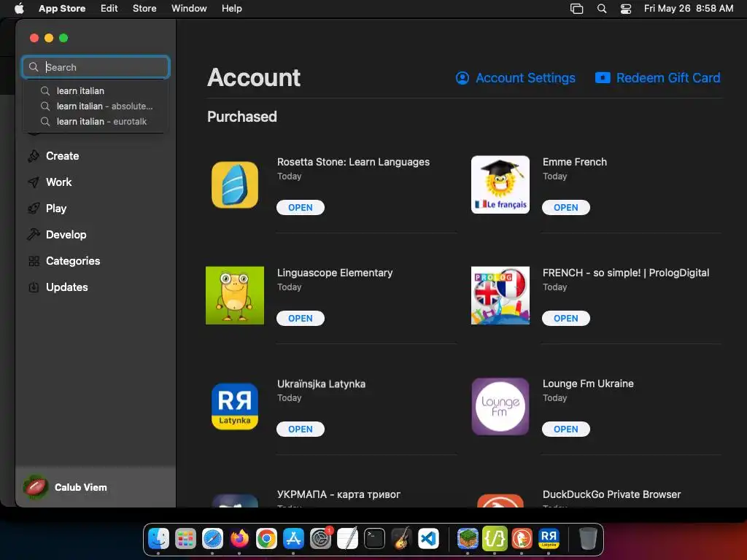Click the Emme French app icon

tap(500, 184)
